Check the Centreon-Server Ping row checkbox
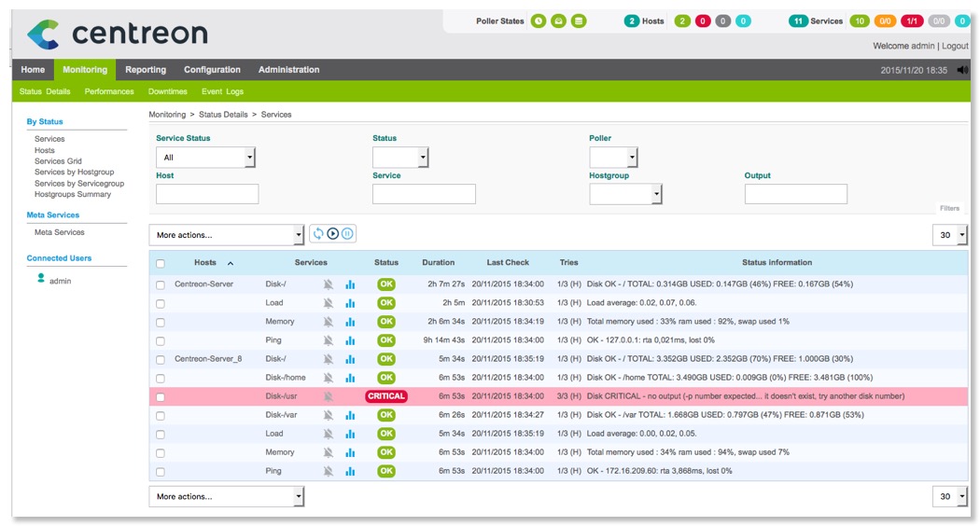The width and height of the screenshot is (980, 526). (161, 341)
